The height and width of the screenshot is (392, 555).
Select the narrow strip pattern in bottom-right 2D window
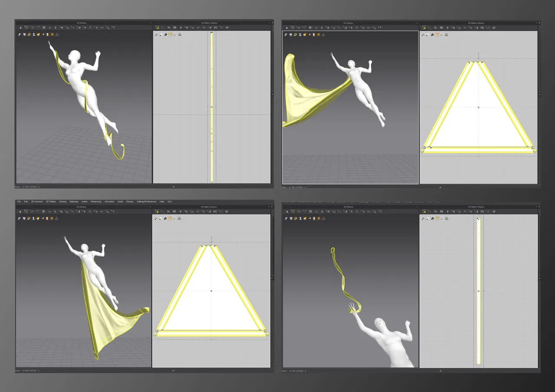[x=478, y=291]
